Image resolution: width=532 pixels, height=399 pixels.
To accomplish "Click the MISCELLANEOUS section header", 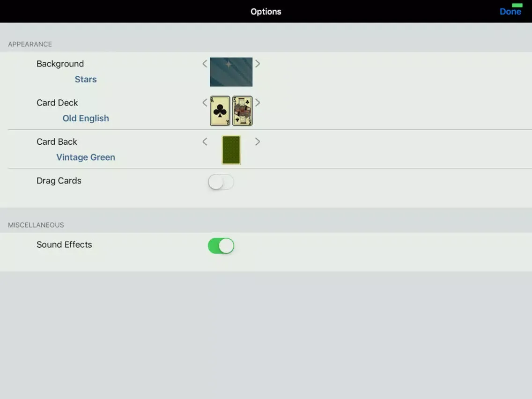I will coord(36,225).
